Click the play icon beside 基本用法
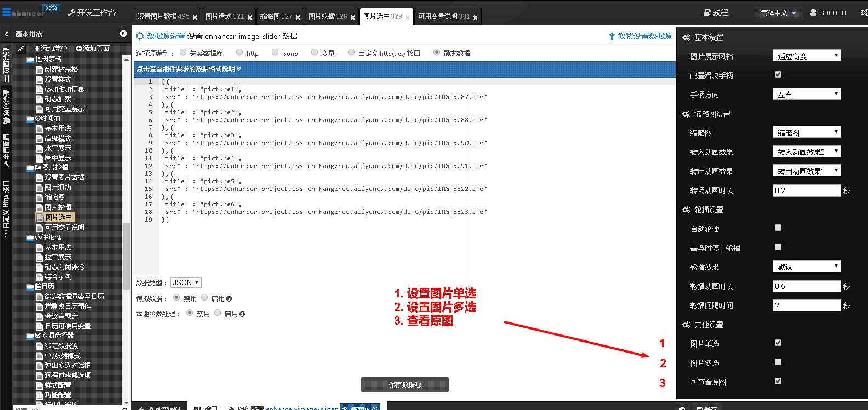The image size is (868, 410). (x=123, y=34)
